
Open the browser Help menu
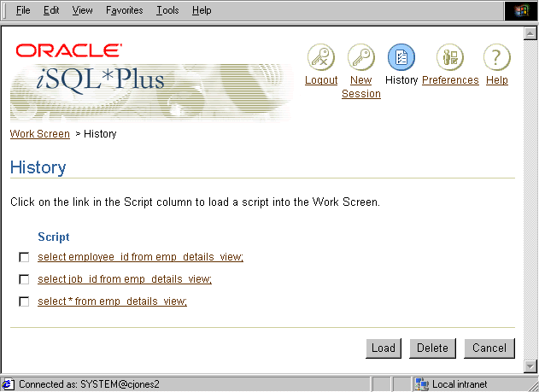tap(202, 10)
